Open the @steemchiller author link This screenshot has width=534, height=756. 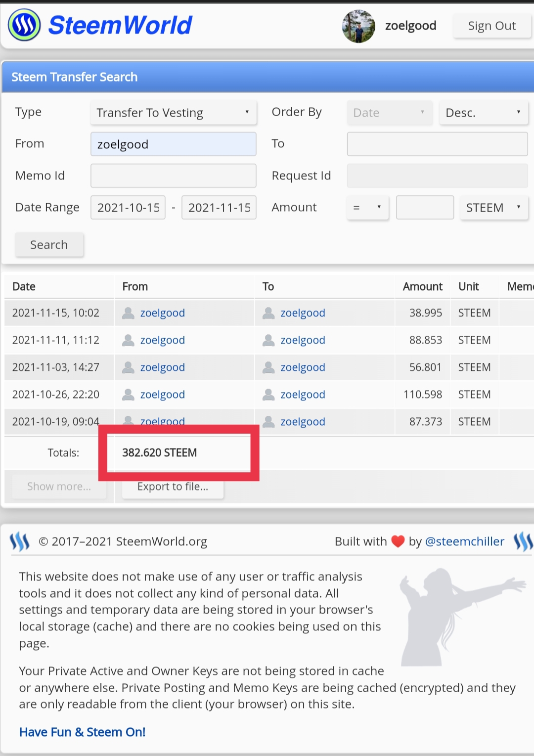click(x=465, y=541)
